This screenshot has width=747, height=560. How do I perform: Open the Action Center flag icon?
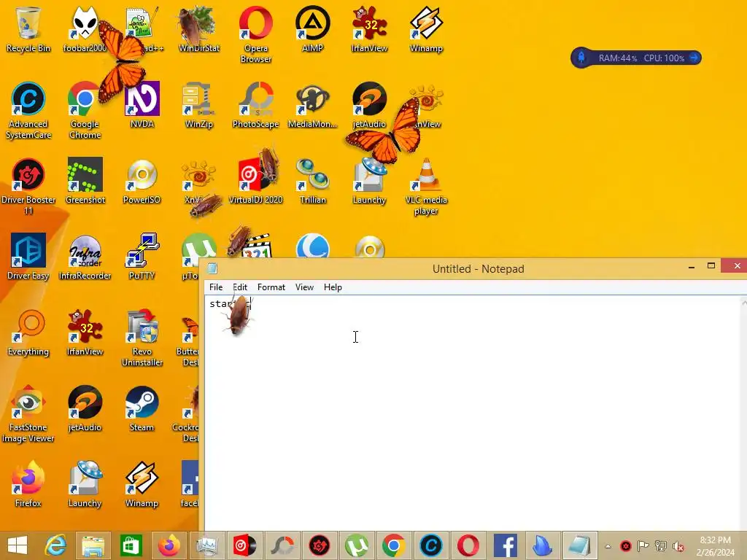pyautogui.click(x=643, y=546)
